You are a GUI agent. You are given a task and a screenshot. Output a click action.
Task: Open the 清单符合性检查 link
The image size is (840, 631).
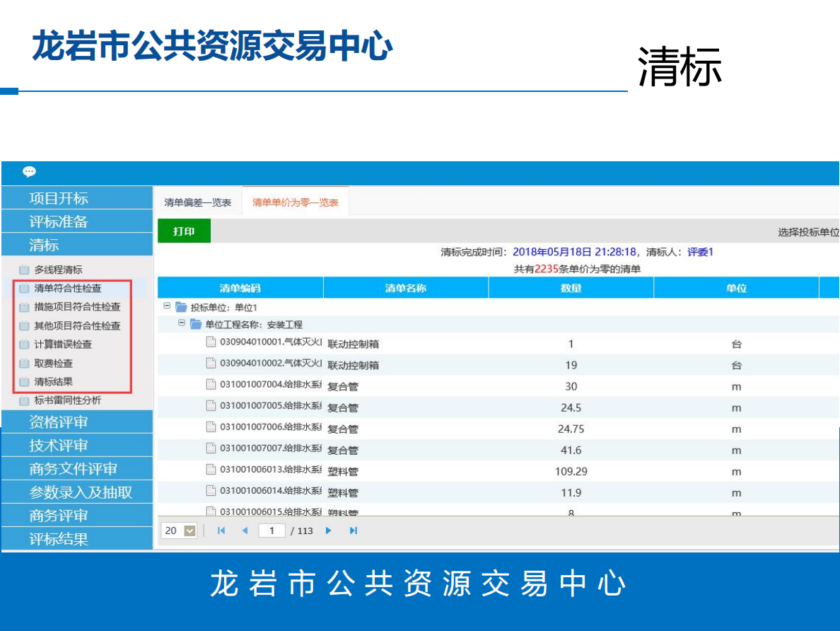tap(68, 289)
